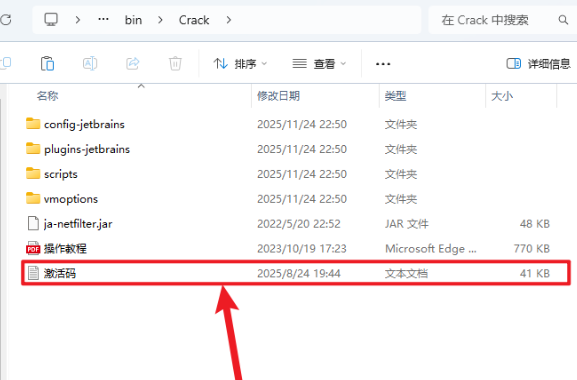Toggle the 详细信息 details pane

click(538, 64)
